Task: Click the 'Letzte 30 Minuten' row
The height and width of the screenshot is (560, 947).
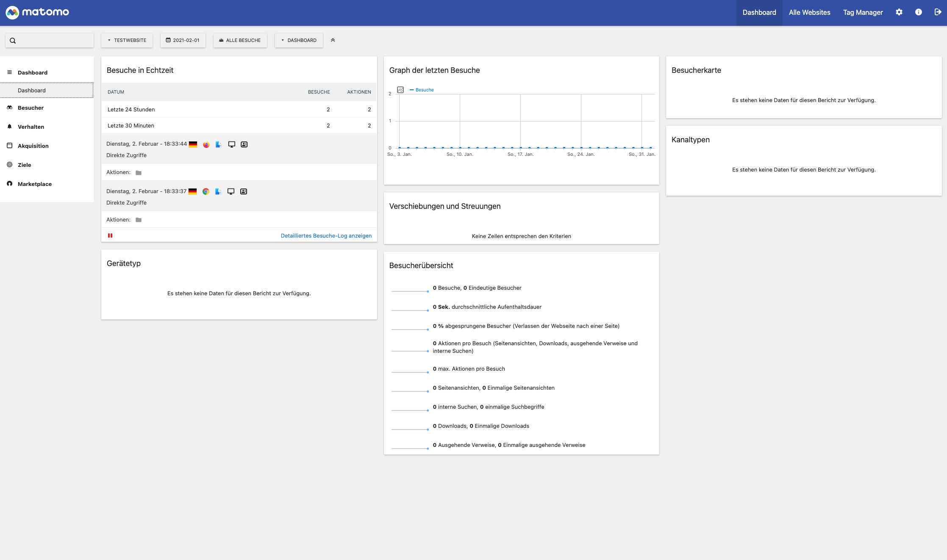Action: pos(239,125)
